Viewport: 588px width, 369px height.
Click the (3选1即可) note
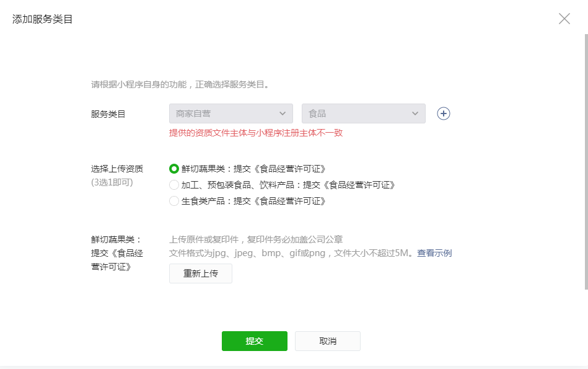coord(112,182)
